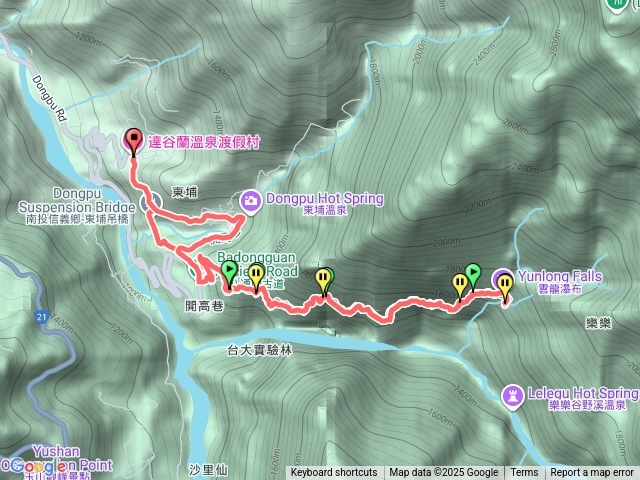Click the red end marker pin

click(x=133, y=142)
